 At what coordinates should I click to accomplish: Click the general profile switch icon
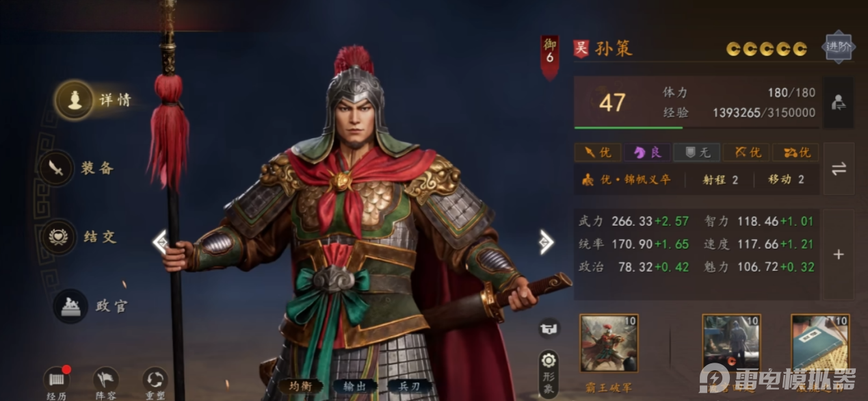[839, 103]
